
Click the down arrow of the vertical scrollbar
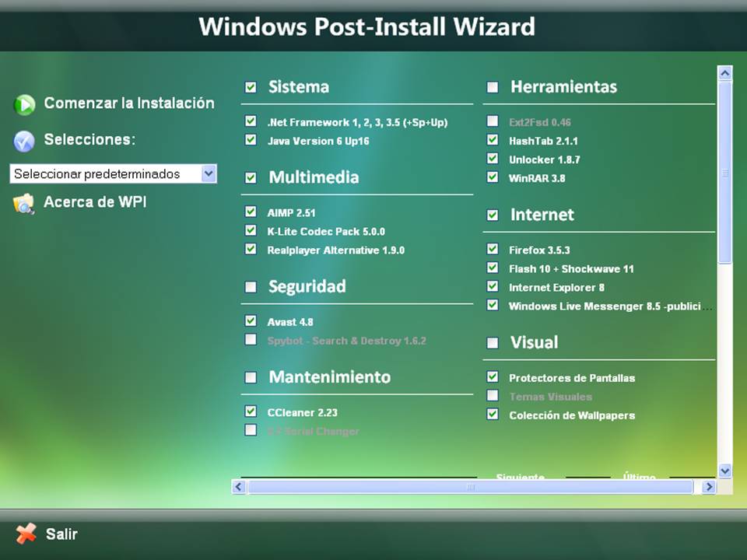(724, 471)
